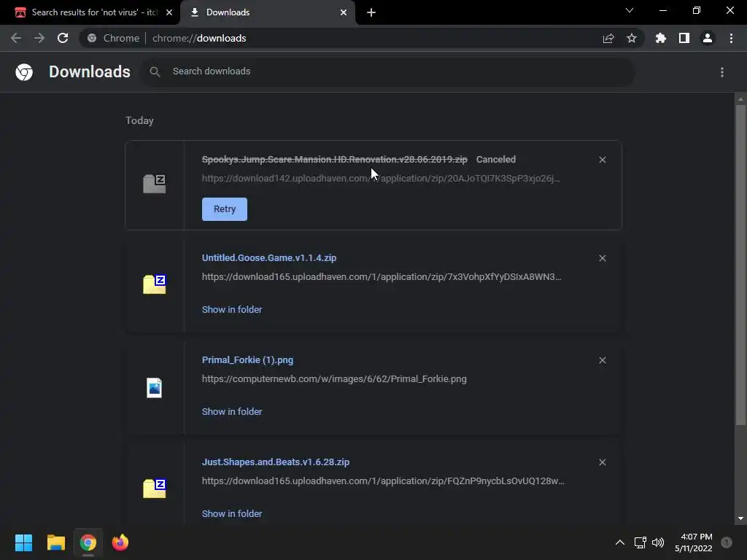The image size is (747, 560).
Task: Click the 'Canceled' status text
Action: tap(496, 160)
